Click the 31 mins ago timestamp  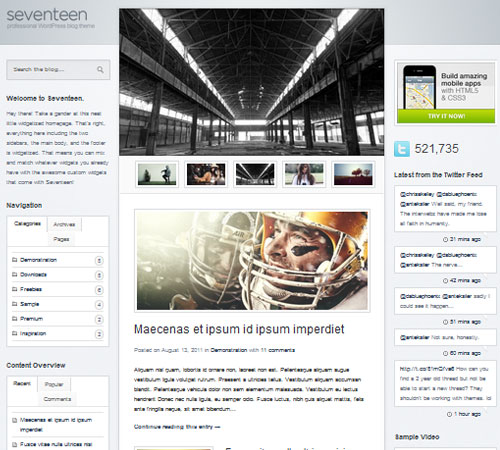click(x=465, y=240)
